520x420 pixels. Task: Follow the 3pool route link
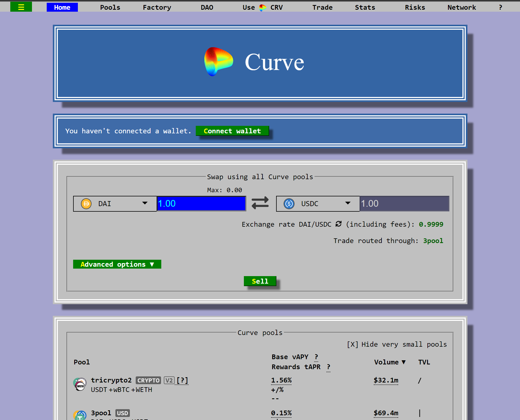[433, 241]
